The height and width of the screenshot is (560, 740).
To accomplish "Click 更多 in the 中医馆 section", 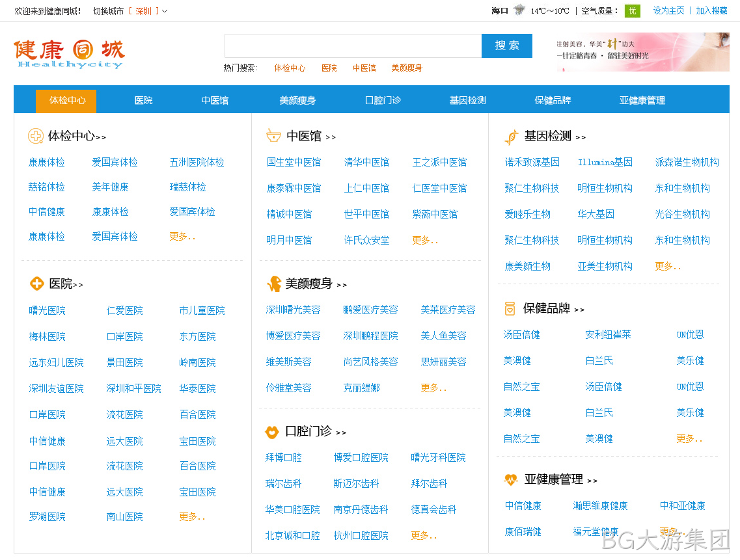I will (x=425, y=240).
